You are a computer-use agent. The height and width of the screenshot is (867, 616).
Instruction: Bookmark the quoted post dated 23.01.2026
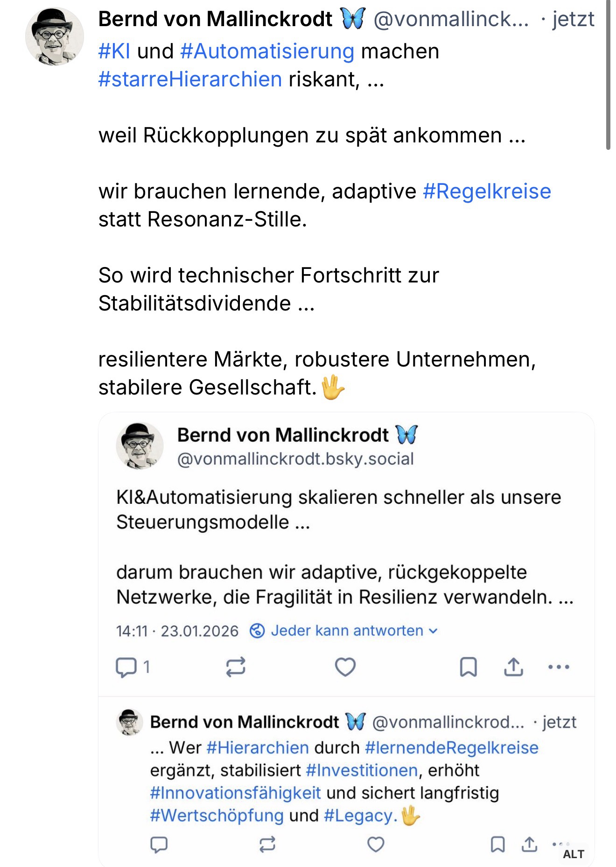[x=468, y=667]
